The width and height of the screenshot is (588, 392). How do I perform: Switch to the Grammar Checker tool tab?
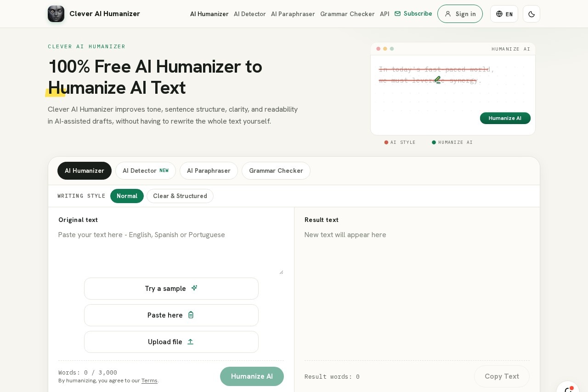coord(276,170)
